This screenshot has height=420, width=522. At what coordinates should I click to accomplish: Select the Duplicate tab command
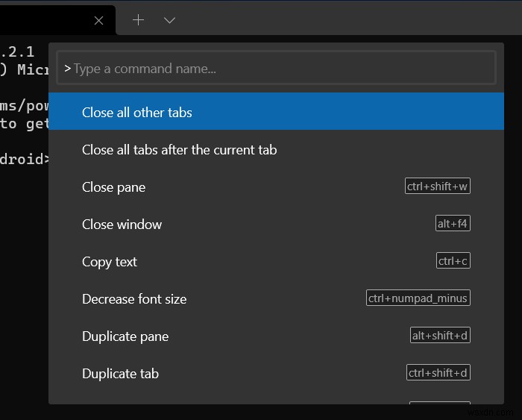pyautogui.click(x=120, y=374)
